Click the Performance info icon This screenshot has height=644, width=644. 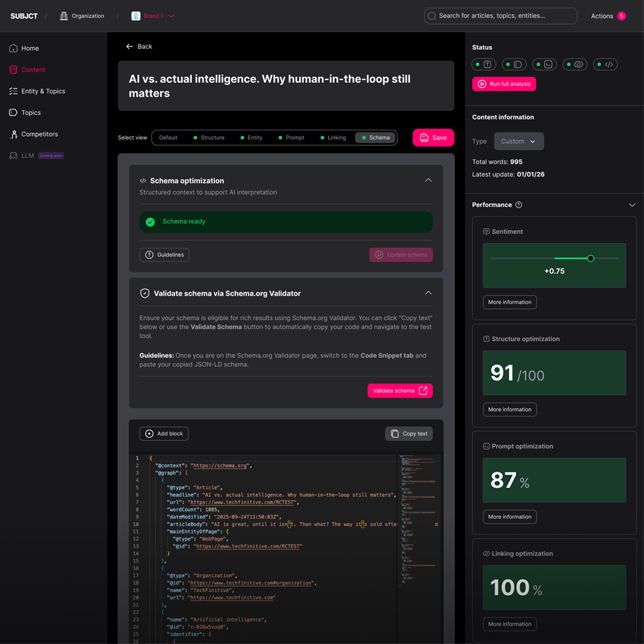[519, 205]
